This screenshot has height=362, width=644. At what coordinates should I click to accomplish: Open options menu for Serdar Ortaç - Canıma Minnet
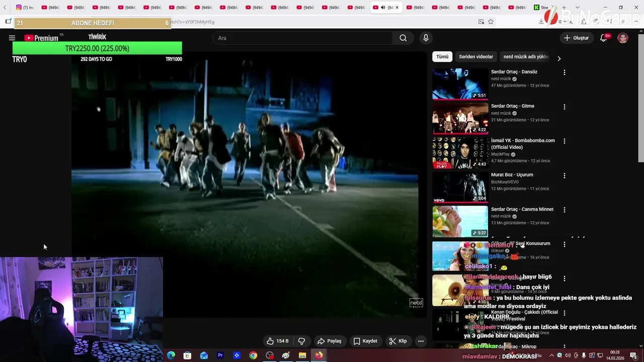coord(564,210)
